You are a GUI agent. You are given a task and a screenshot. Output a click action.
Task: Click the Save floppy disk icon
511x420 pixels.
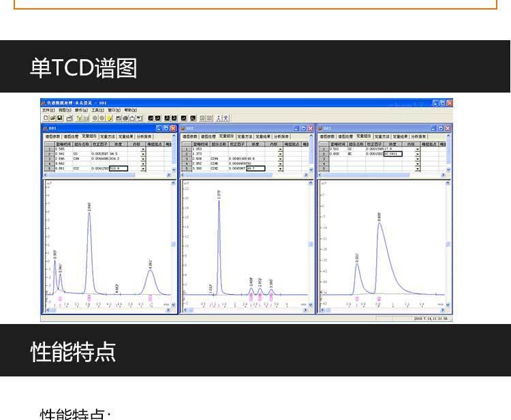[59, 118]
